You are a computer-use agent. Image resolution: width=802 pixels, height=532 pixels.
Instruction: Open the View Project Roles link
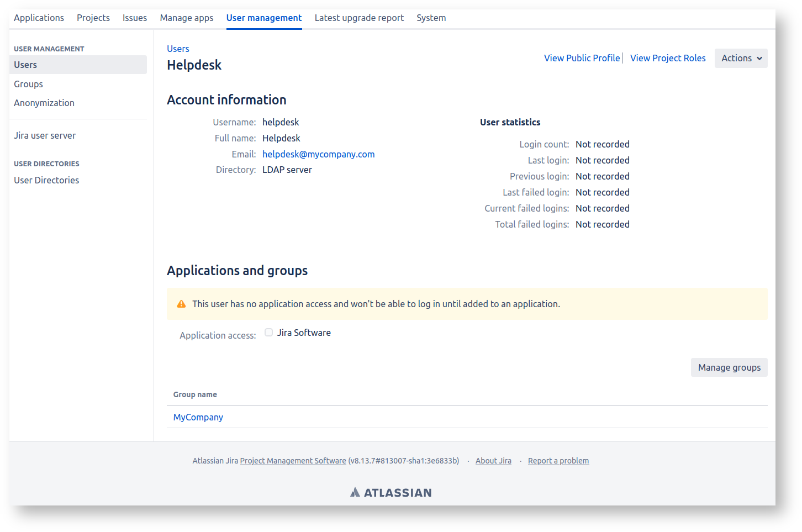tap(668, 58)
